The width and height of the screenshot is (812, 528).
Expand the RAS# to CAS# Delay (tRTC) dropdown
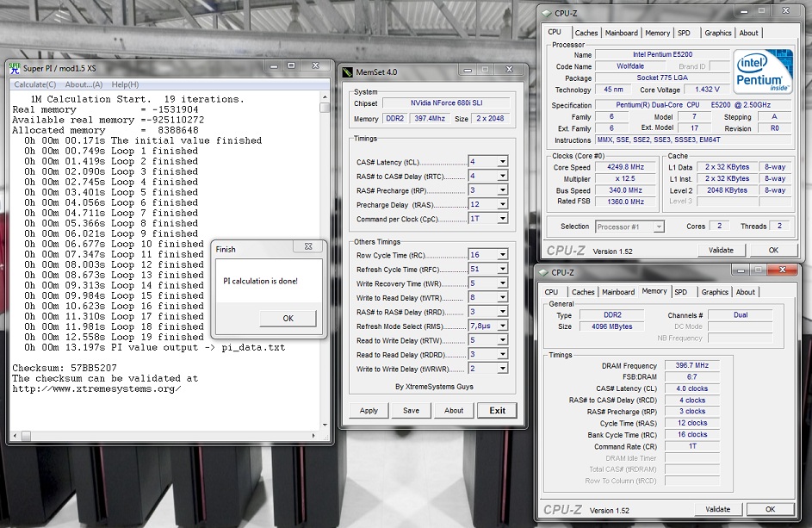pos(502,177)
